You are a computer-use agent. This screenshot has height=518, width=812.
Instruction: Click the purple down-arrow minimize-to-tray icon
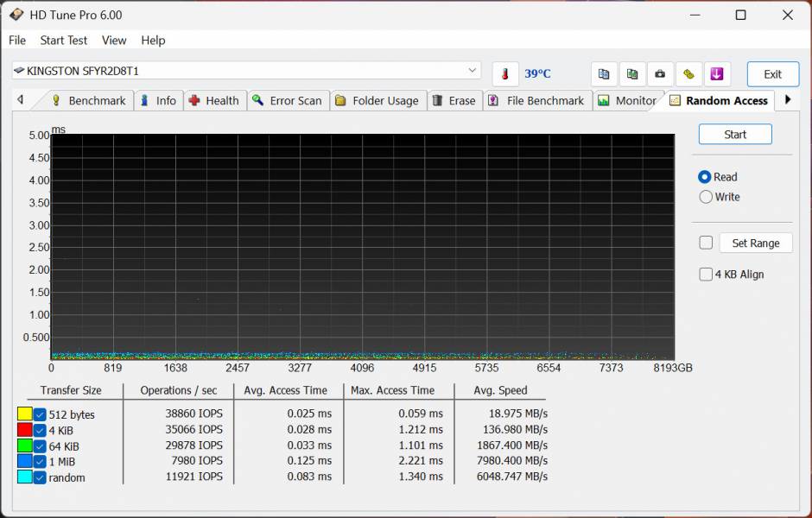[717, 74]
